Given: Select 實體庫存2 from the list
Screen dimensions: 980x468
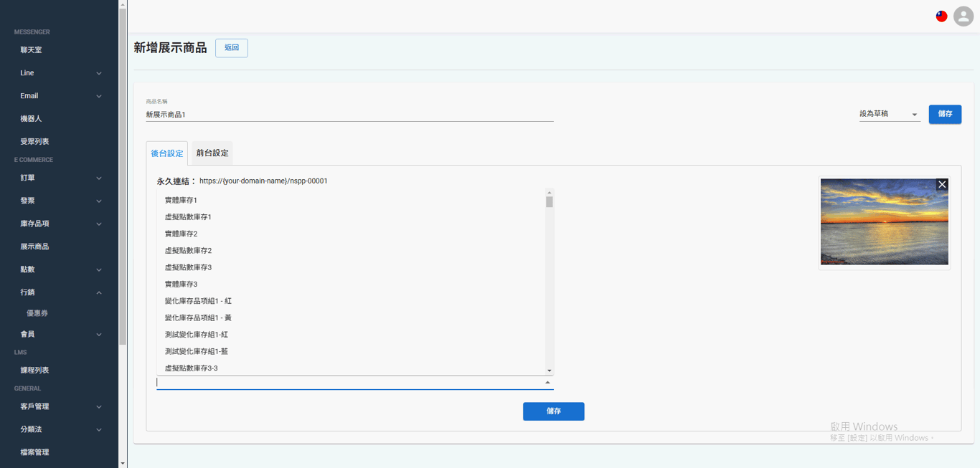Looking at the screenshot, I should pos(351,234).
